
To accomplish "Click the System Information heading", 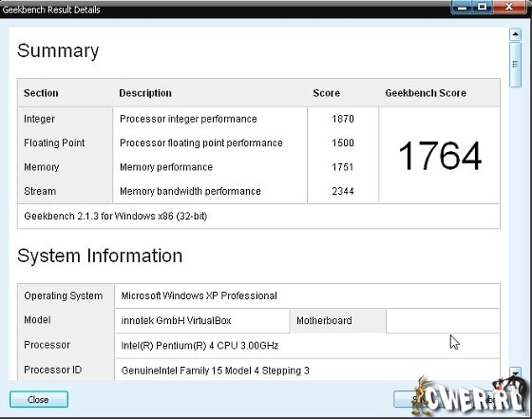I will (100, 256).
